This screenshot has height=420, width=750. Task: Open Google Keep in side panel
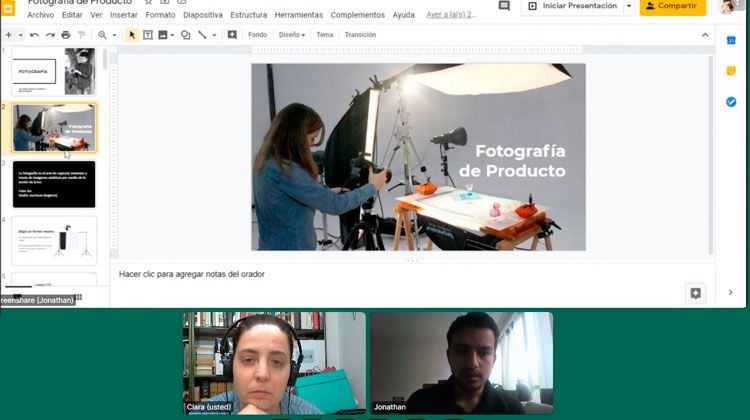pos(731,71)
